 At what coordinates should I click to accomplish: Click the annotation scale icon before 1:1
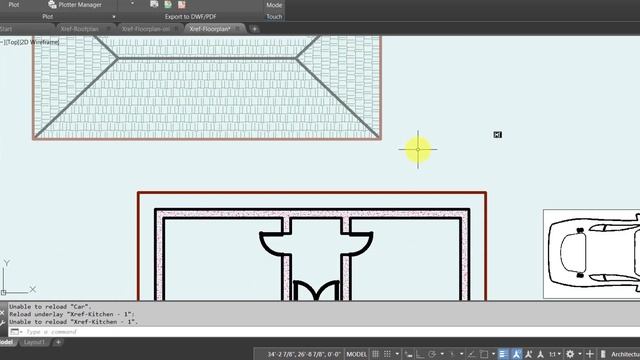[x=540, y=354]
